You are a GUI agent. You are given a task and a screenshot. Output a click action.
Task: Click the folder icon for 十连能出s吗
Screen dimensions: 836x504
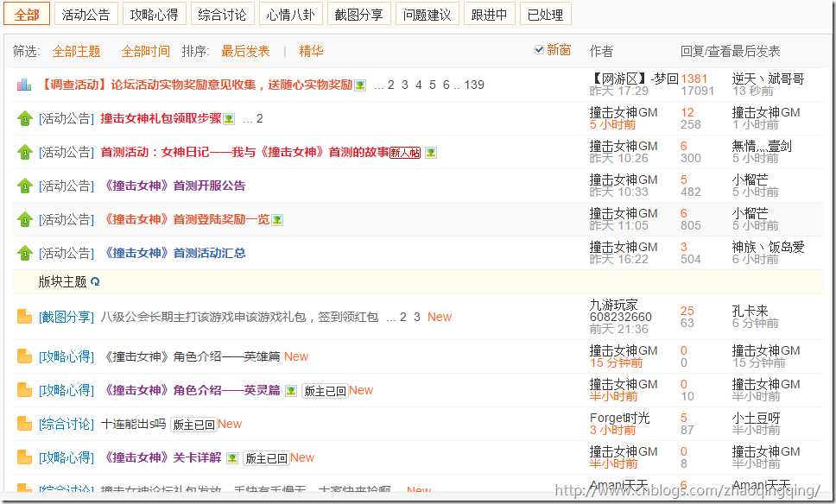[x=24, y=424]
